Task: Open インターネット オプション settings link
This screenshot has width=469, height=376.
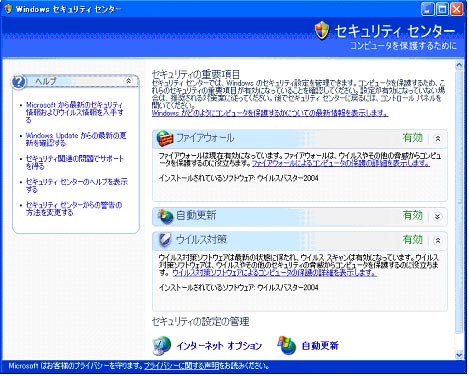Action: pos(219,346)
